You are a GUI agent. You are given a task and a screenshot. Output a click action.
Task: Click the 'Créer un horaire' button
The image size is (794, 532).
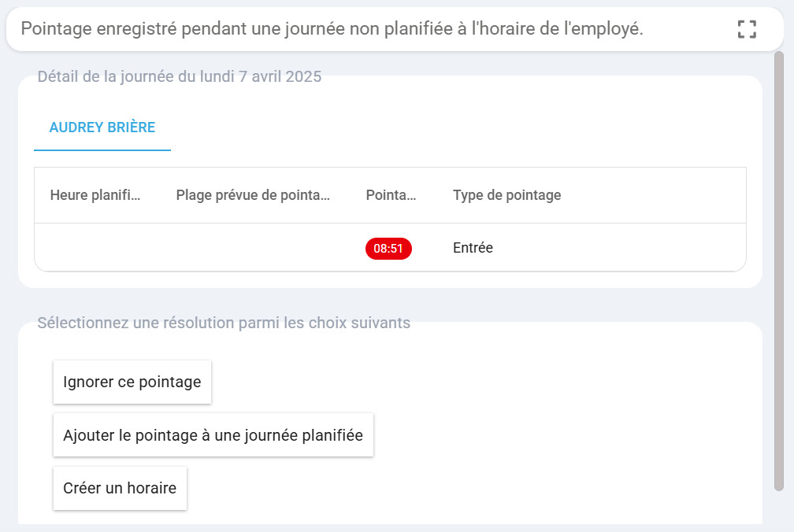(120, 488)
